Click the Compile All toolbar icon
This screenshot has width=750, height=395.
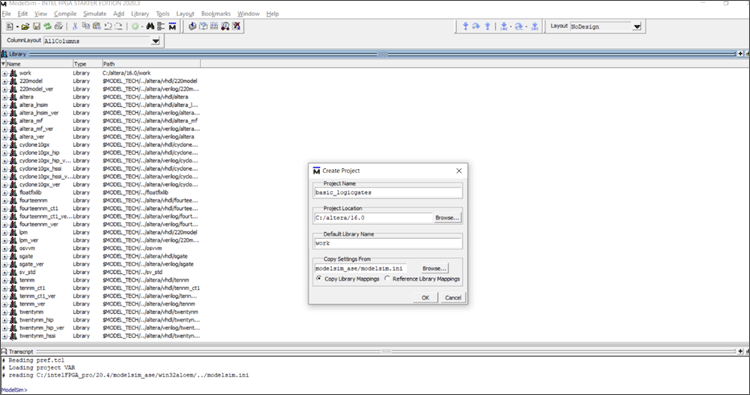coord(203,26)
